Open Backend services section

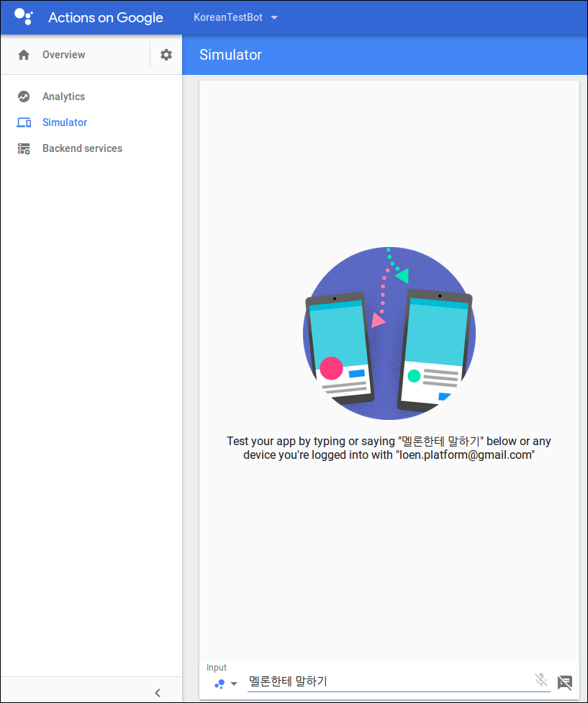(82, 148)
